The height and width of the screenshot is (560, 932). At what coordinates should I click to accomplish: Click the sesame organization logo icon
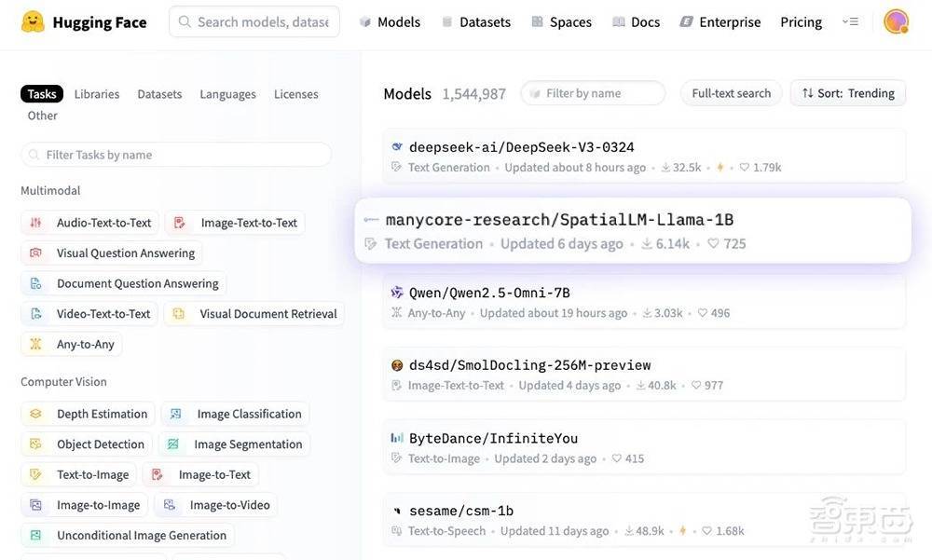(396, 511)
